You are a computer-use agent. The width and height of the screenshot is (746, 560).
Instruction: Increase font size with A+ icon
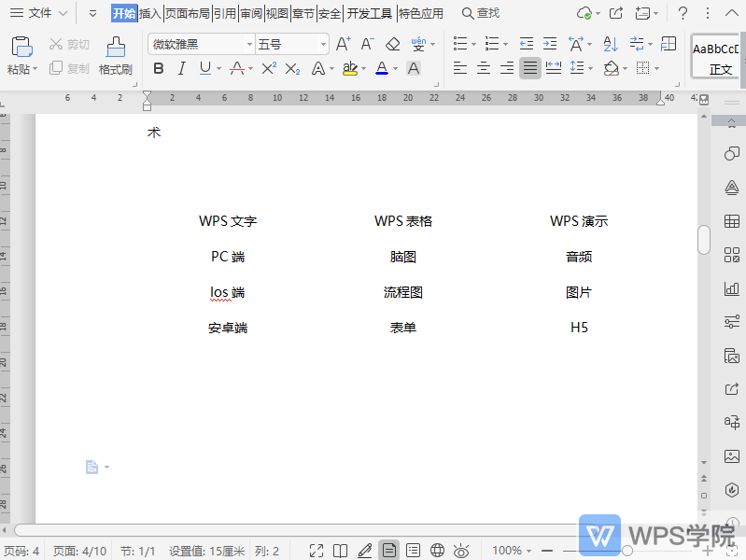coord(343,44)
